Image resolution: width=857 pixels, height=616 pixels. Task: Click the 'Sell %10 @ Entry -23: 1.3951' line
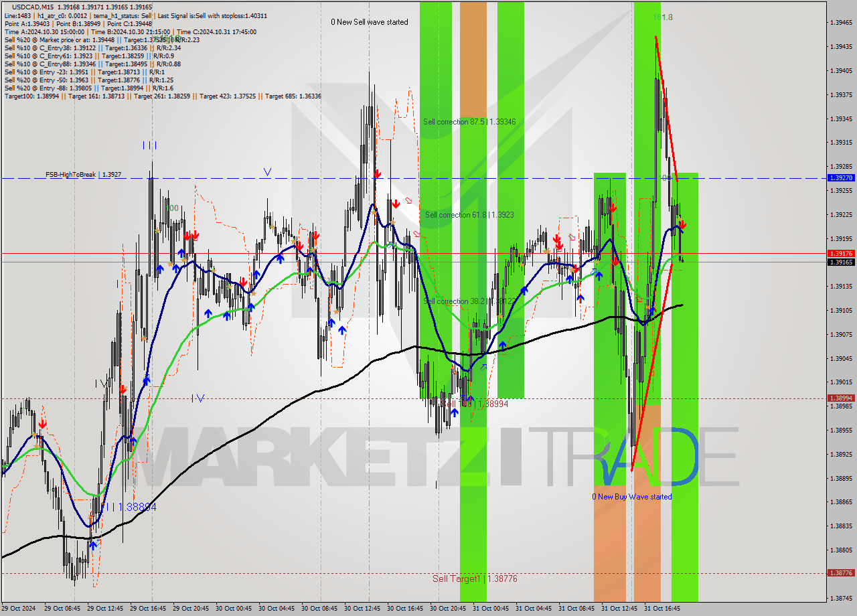(x=84, y=72)
